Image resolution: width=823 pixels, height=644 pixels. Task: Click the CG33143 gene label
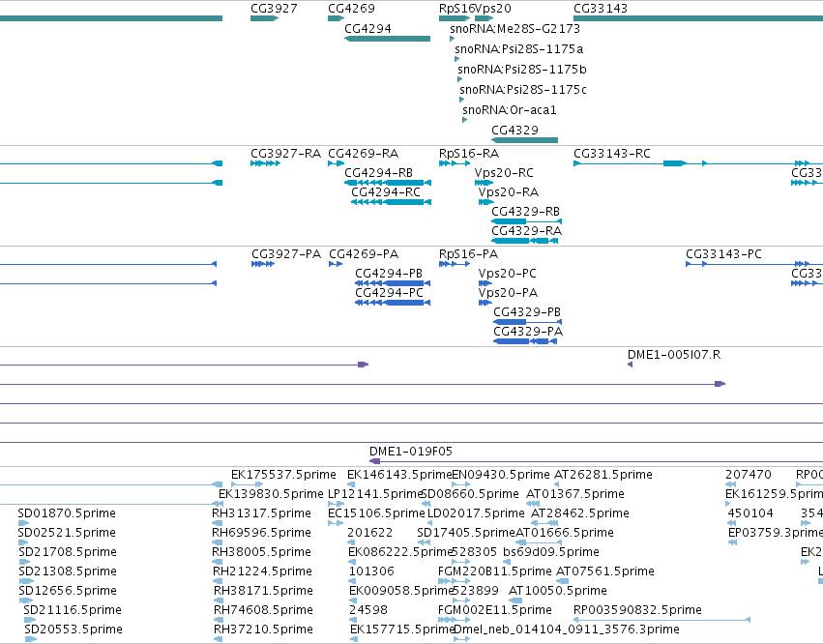(600, 9)
